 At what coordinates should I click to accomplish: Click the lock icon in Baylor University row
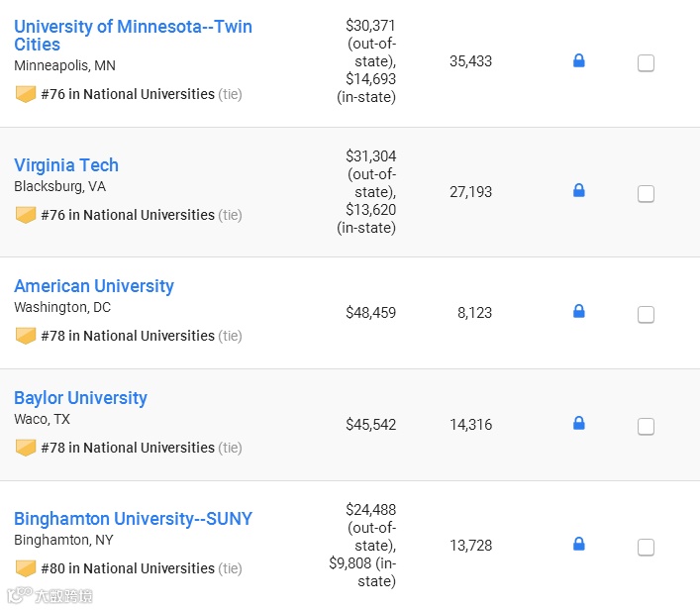tap(579, 424)
